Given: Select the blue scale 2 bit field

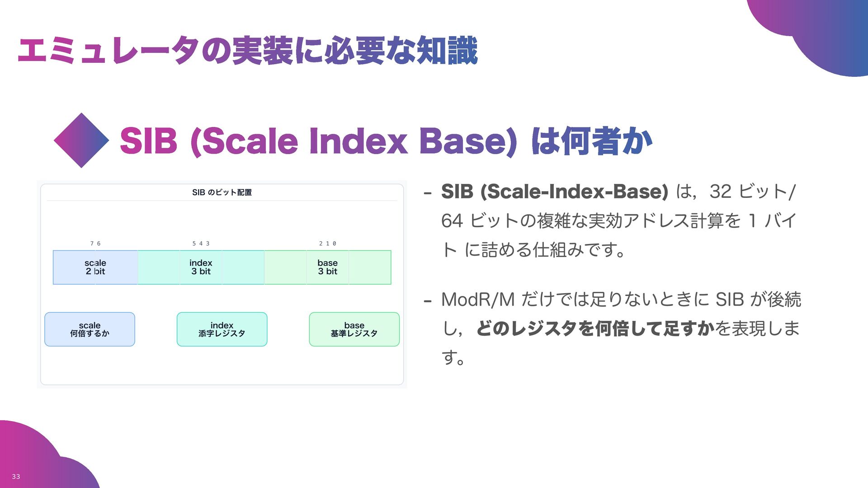Looking at the screenshot, I should point(95,267).
